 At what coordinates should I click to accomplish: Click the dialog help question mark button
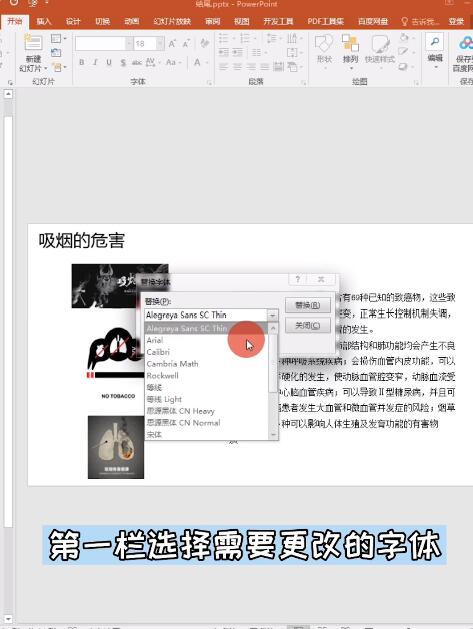tap(298, 279)
